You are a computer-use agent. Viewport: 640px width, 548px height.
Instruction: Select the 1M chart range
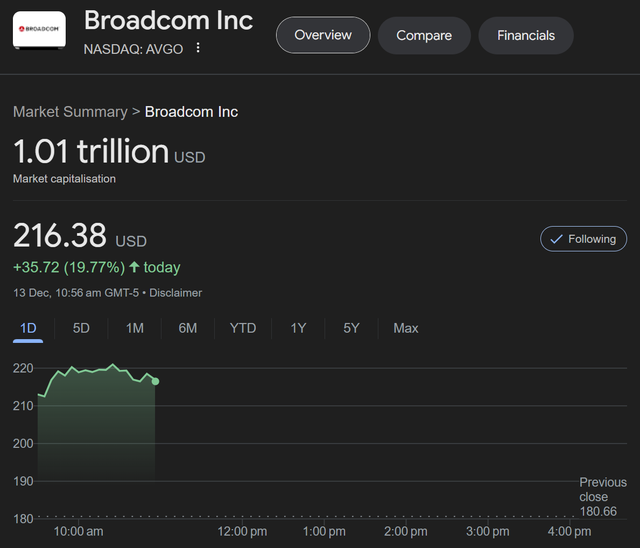pos(135,328)
